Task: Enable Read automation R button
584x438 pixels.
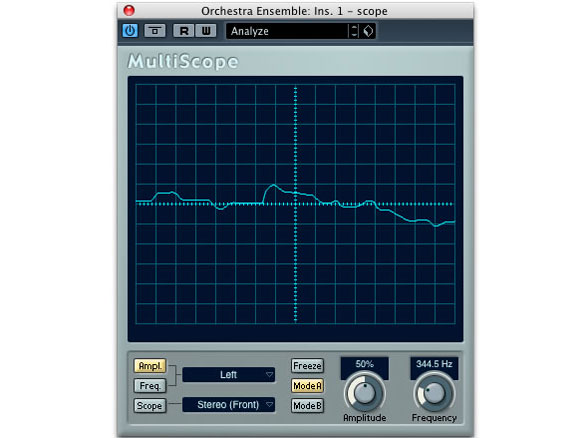Action: pos(184,31)
